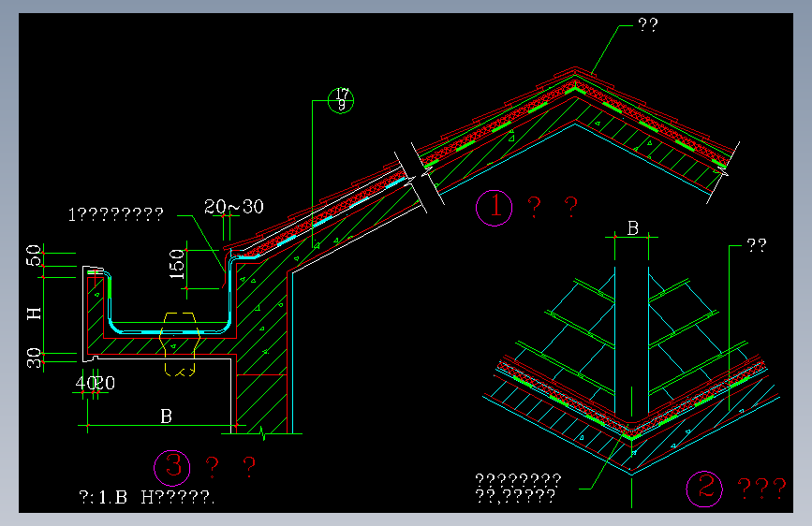Select the magenta circled number 2 label
Viewport: 812px width, 526px height.
(704, 489)
